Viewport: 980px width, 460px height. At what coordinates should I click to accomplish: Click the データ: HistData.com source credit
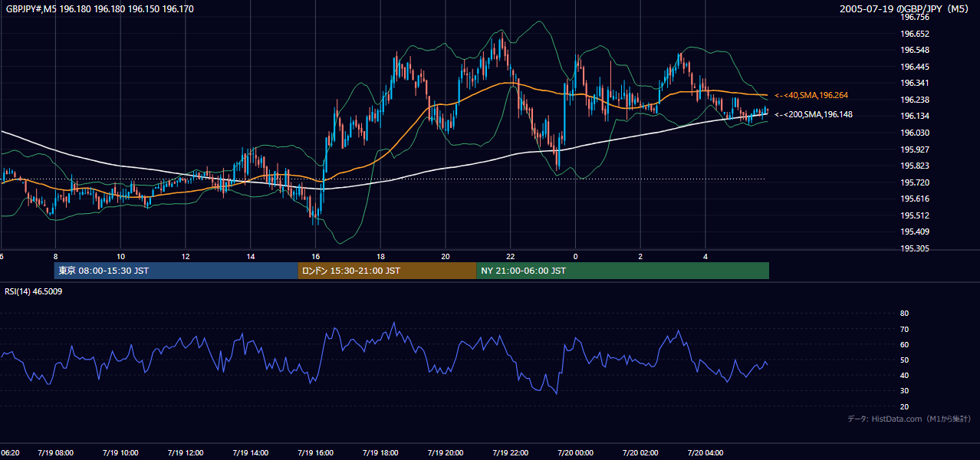pos(909,419)
